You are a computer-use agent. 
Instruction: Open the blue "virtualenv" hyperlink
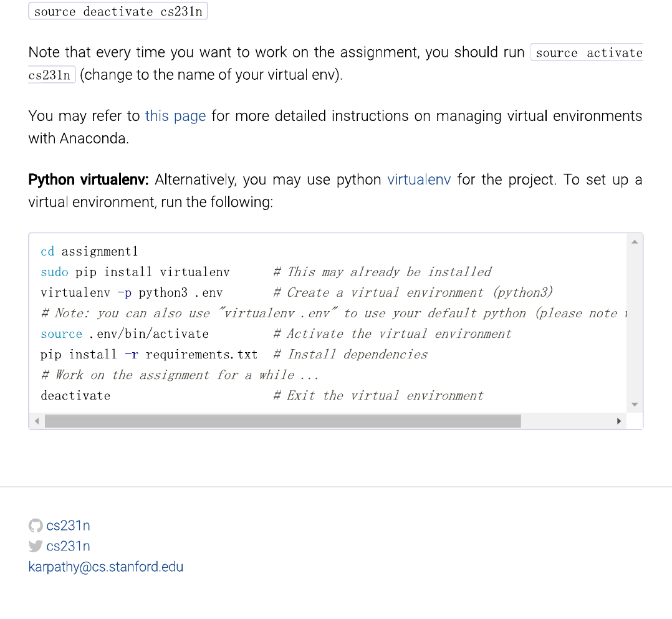[x=419, y=180]
